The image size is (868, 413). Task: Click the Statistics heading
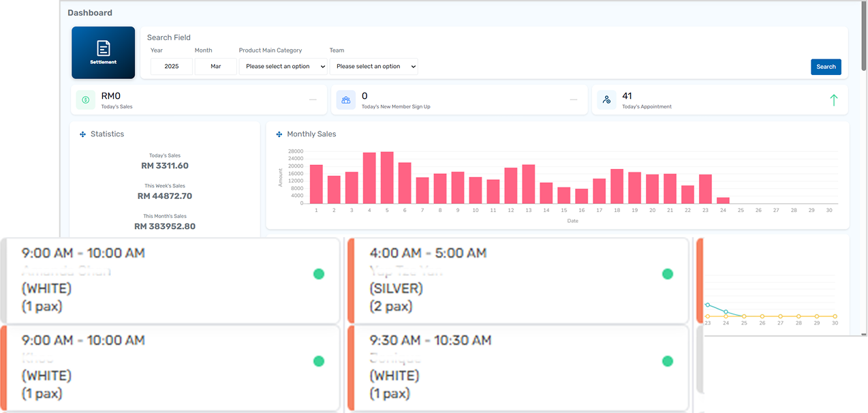pos(108,134)
